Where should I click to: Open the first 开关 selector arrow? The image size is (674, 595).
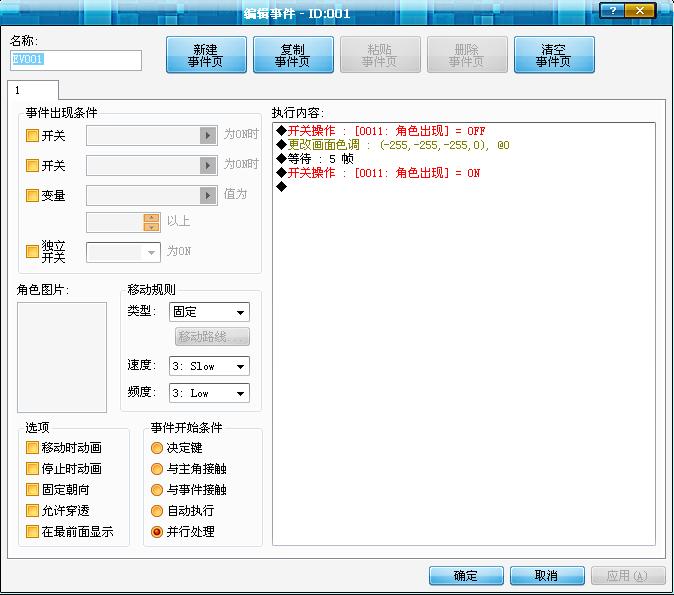pos(208,135)
